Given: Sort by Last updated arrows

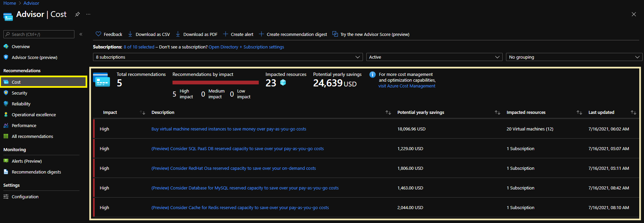Looking at the screenshot, I should point(634,113).
